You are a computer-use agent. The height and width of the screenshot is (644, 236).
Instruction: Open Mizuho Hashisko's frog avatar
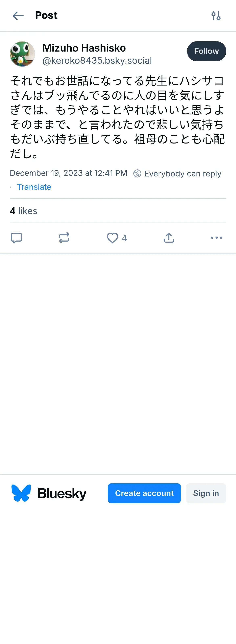(22, 54)
